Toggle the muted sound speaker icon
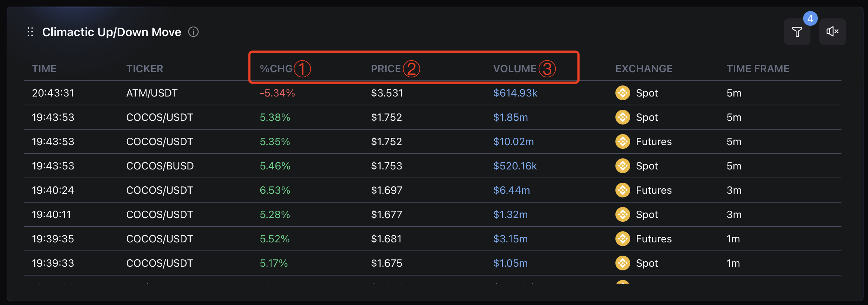Viewport: 868px width, 305px height. (832, 32)
